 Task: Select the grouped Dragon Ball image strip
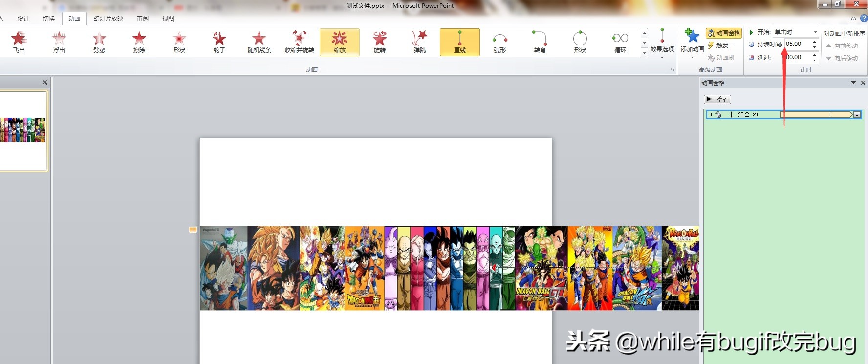[450, 268]
